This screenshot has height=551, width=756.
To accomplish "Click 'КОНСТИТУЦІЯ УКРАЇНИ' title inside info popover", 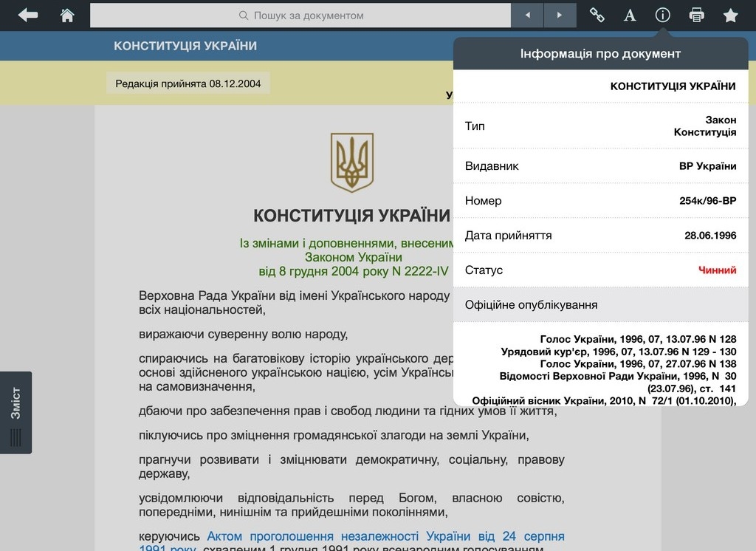I will tap(673, 86).
